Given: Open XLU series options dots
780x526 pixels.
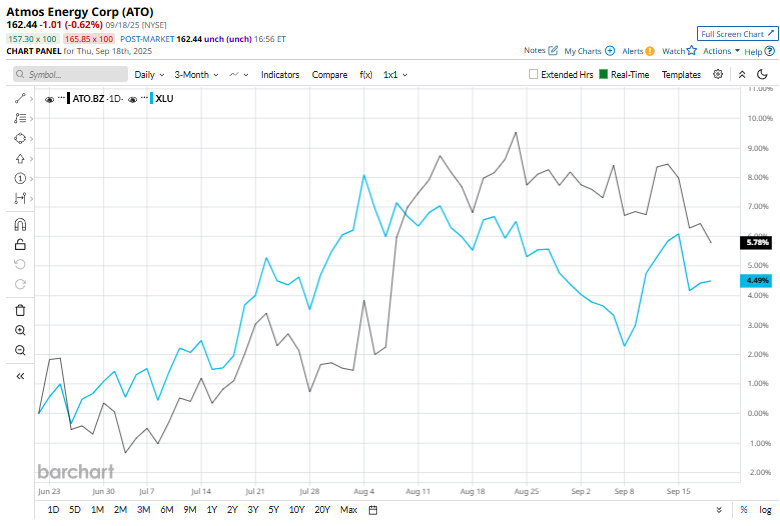Looking at the screenshot, I should [x=144, y=98].
